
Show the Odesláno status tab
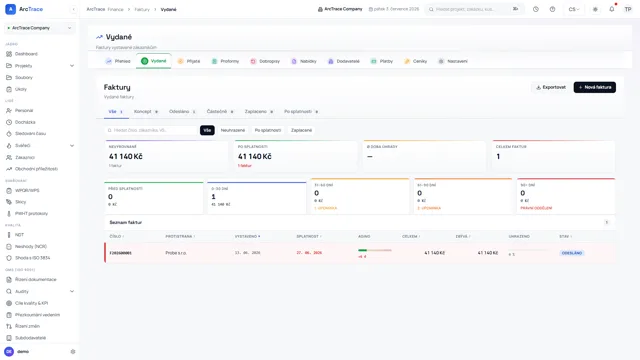click(182, 111)
